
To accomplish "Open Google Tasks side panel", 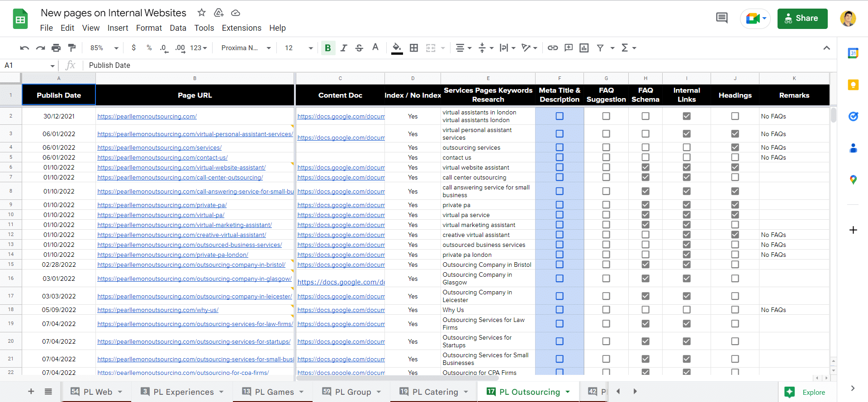I will pyautogui.click(x=853, y=116).
